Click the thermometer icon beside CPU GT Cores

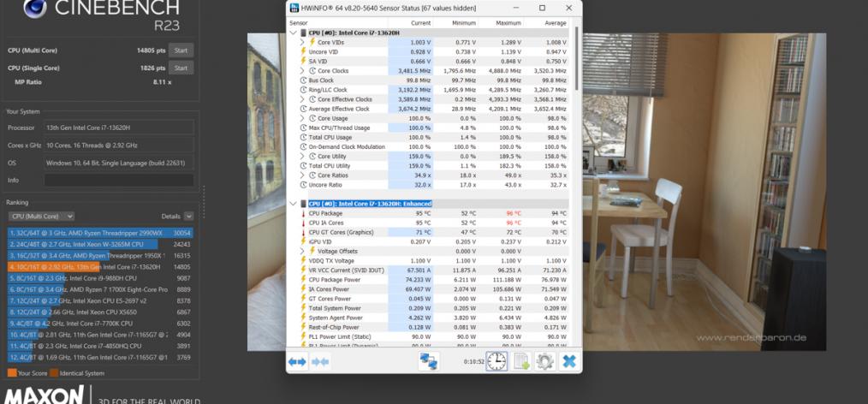(x=303, y=232)
